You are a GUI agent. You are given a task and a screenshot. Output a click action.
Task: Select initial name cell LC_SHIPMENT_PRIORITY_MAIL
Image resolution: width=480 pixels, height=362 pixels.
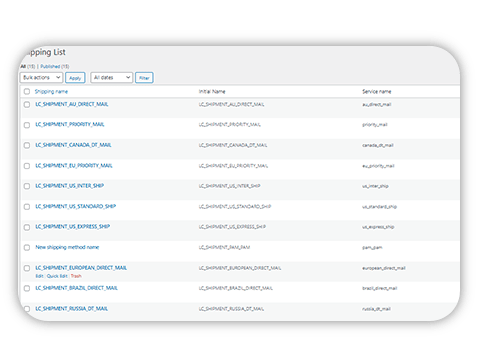tap(230, 125)
